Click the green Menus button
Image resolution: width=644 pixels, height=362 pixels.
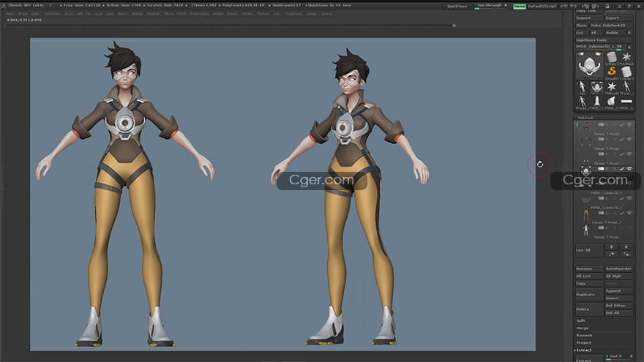tap(520, 7)
